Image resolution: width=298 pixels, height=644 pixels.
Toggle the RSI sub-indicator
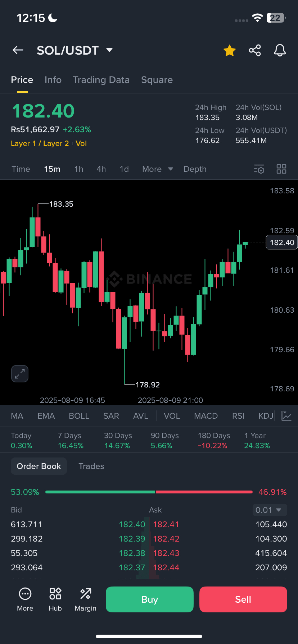pos(238,416)
